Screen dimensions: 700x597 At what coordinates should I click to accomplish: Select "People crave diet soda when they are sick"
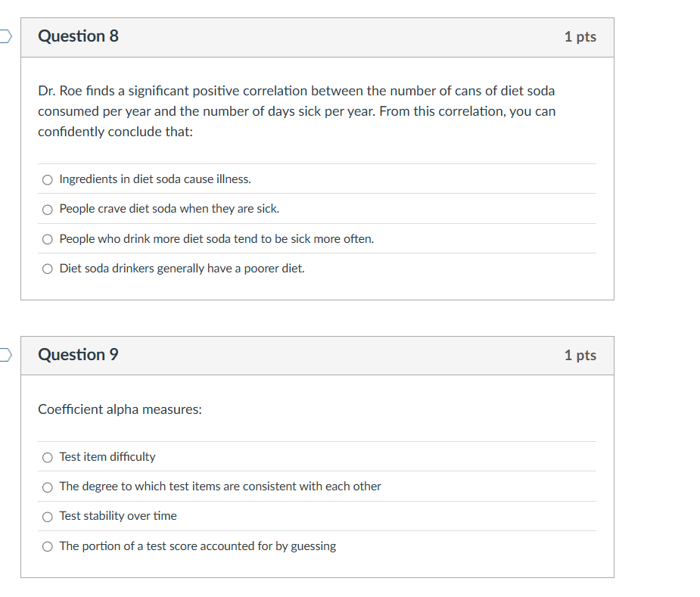point(47,209)
